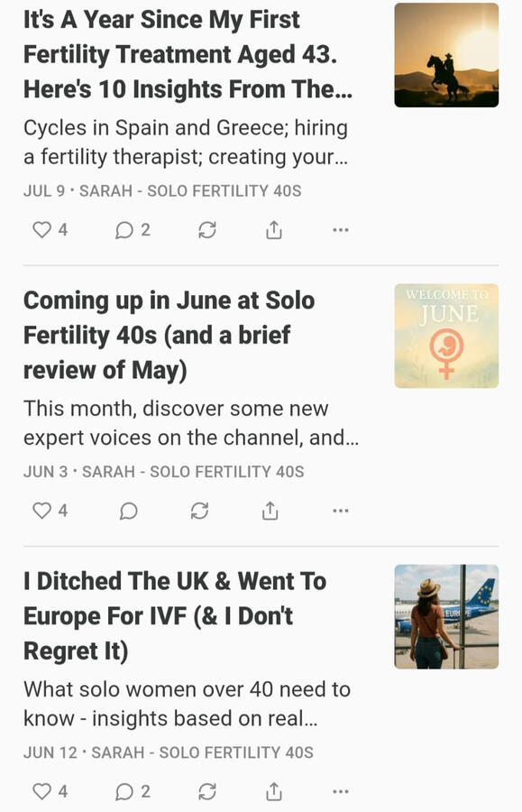Click the Welcome to June cover image
The image size is (522, 812).
pyautogui.click(x=445, y=336)
